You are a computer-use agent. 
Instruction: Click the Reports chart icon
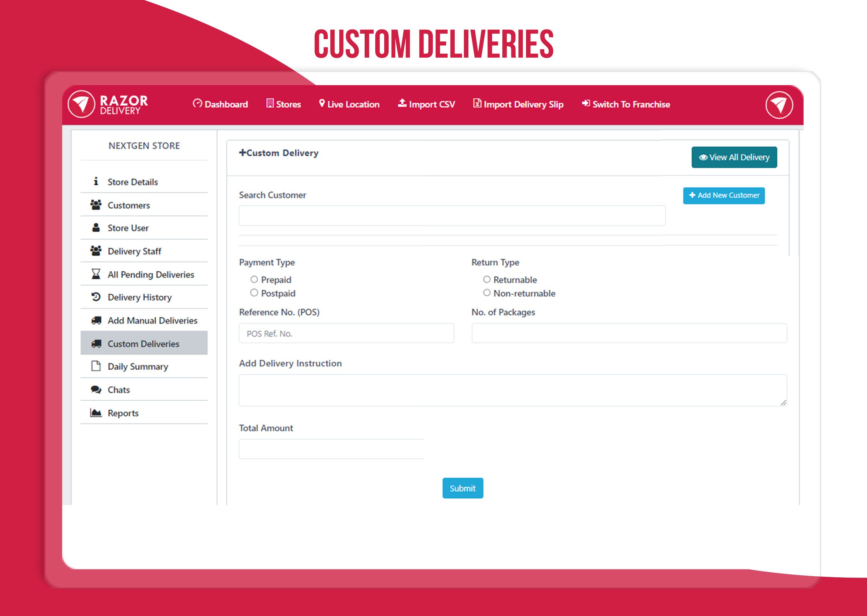click(x=96, y=413)
